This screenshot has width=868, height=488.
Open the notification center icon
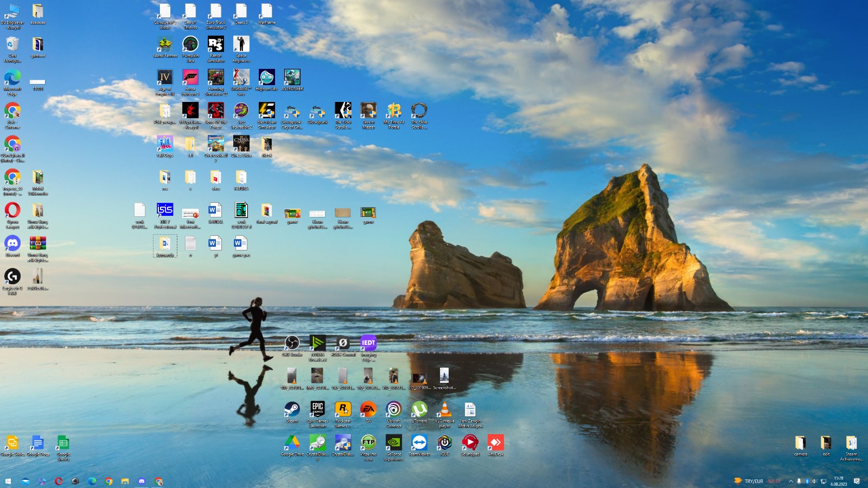(857, 481)
